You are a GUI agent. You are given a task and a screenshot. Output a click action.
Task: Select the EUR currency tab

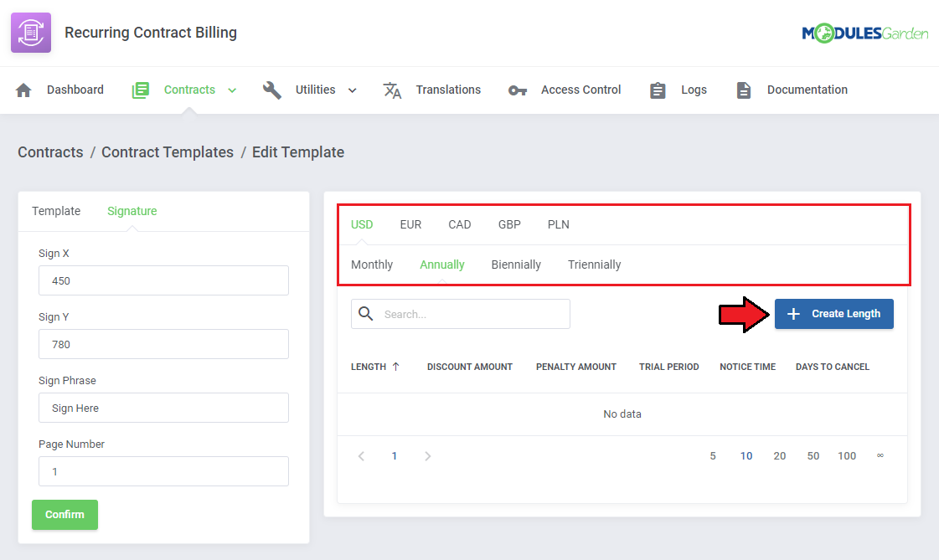tap(410, 224)
